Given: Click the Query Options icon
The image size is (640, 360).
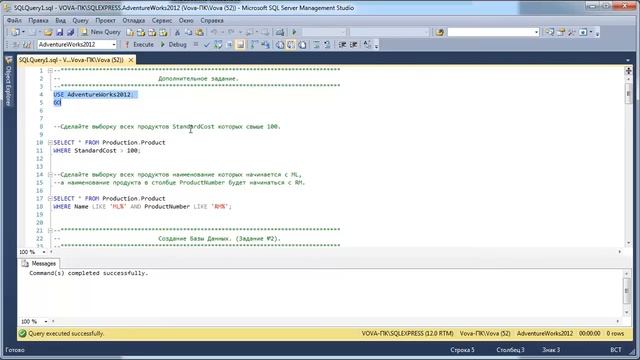Looking at the screenshot, I should [229, 44].
